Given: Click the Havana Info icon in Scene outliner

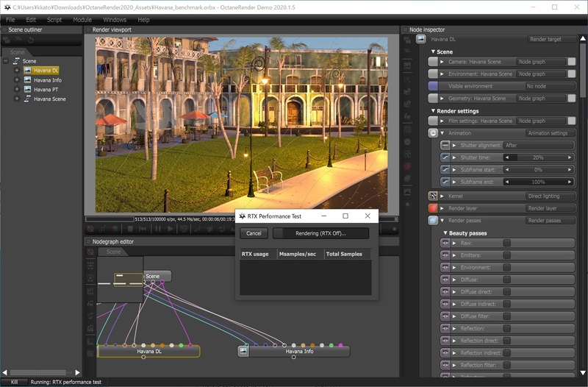Looking at the screenshot, I should [27, 80].
